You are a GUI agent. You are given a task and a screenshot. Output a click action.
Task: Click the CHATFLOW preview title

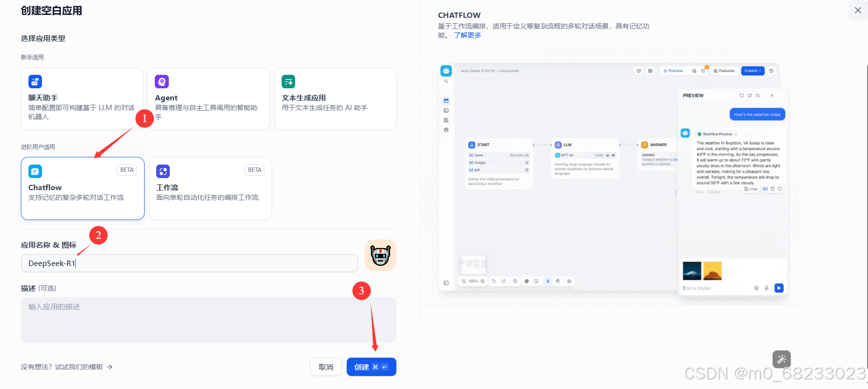click(x=459, y=15)
